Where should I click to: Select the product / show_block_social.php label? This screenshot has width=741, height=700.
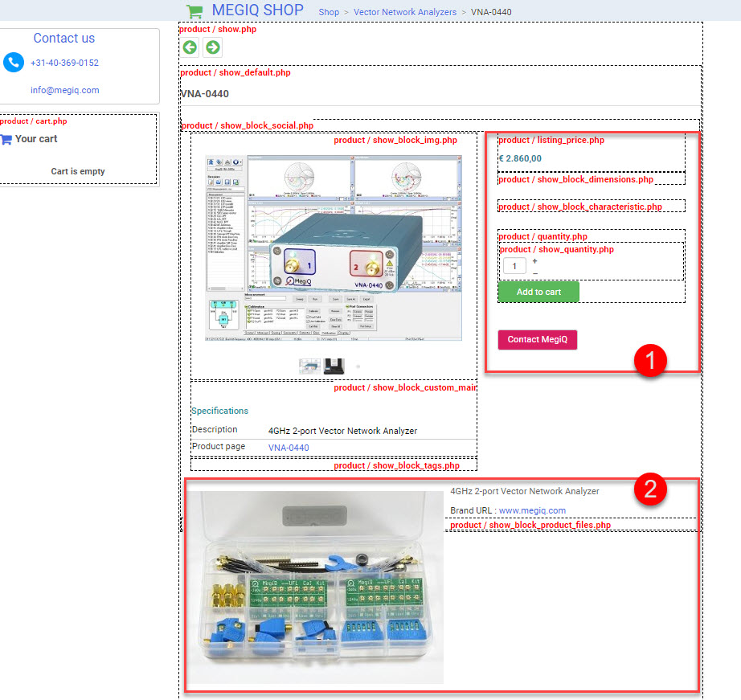point(248,125)
